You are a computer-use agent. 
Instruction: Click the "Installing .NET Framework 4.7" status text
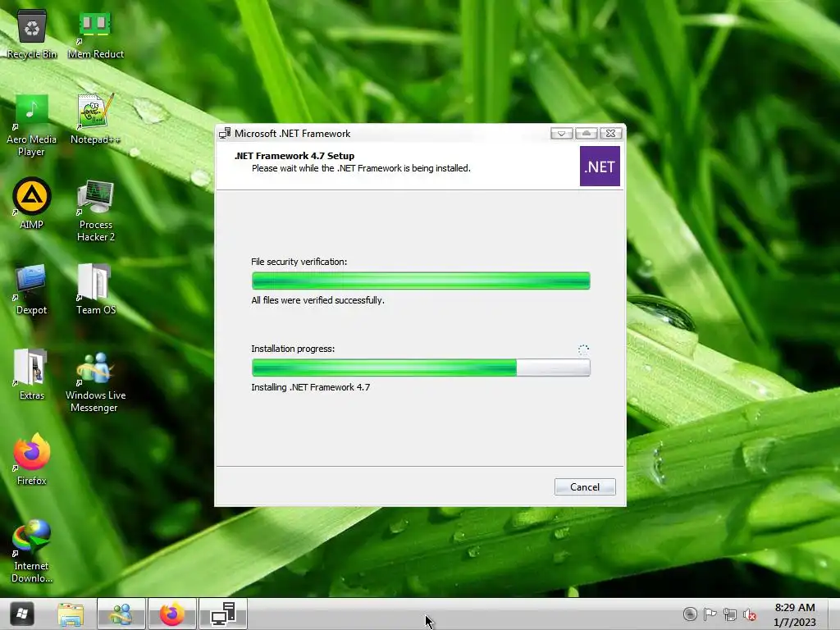point(310,387)
